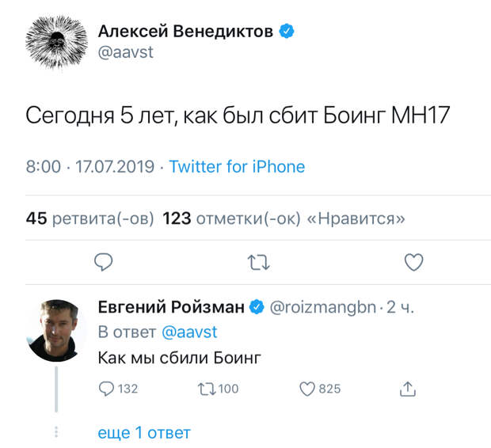Image resolution: width=491 pixels, height=448 pixels.
Task: Open the 8:00 17.07.2019 timestamp
Action: point(89,167)
